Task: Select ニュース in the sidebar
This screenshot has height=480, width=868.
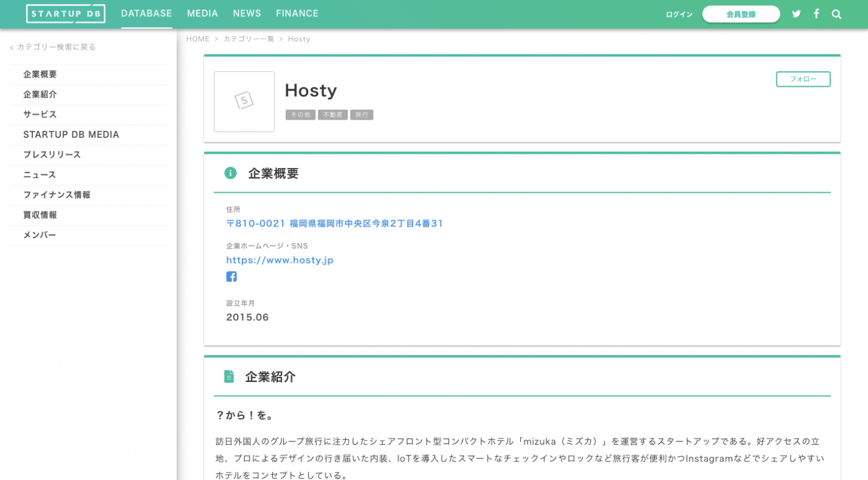Action: [x=88, y=175]
